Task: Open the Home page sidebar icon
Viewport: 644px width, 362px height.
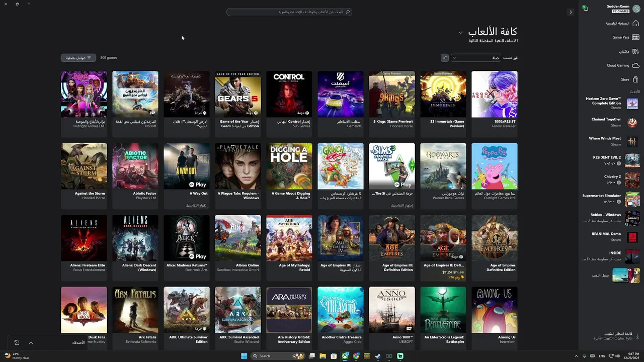Action: [x=635, y=23]
